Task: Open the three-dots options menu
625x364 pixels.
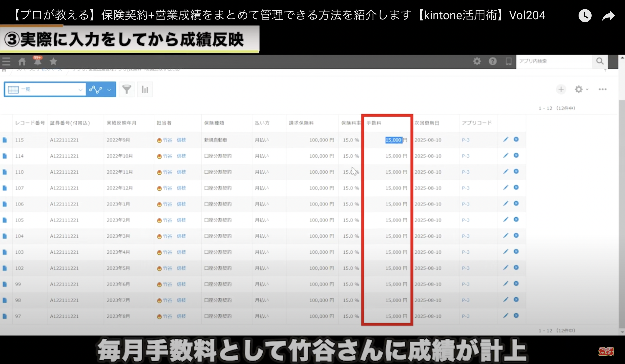Action: (602, 89)
